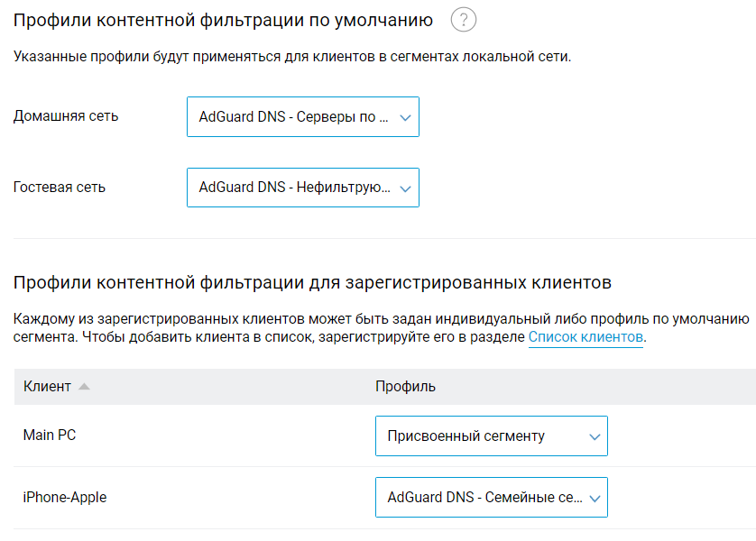Click the Домашняя сеть label
This screenshot has width=756, height=541.
(66, 116)
